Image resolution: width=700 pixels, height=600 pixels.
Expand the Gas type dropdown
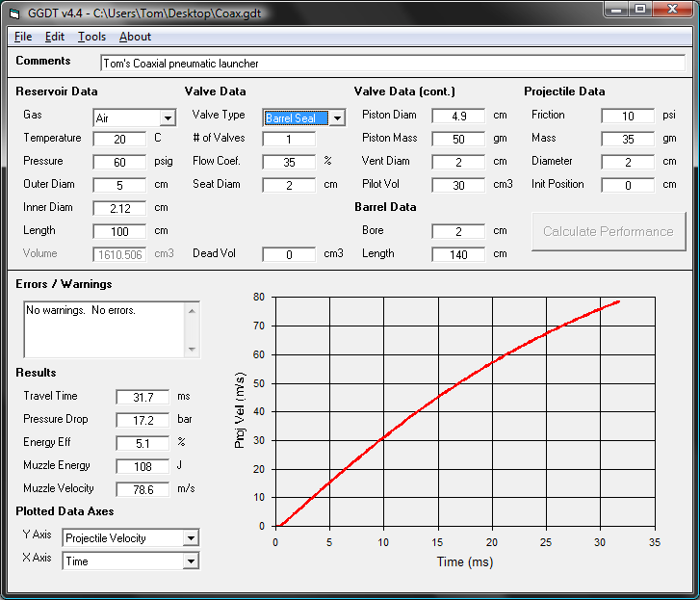[168, 118]
